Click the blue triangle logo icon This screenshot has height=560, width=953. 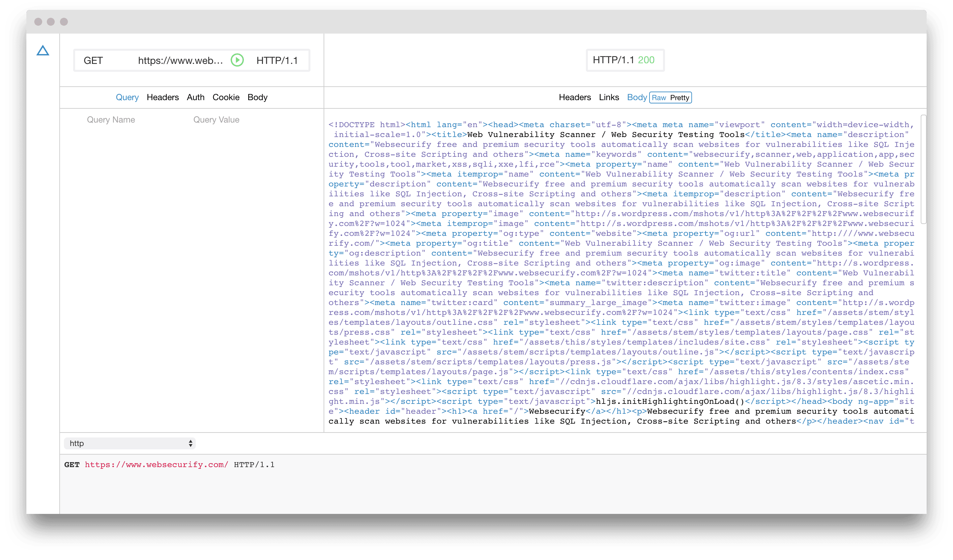(43, 51)
